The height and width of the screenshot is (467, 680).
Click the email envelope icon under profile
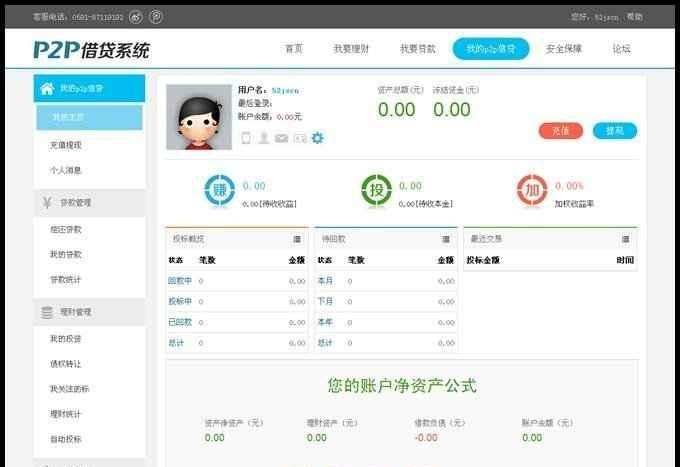pos(281,138)
